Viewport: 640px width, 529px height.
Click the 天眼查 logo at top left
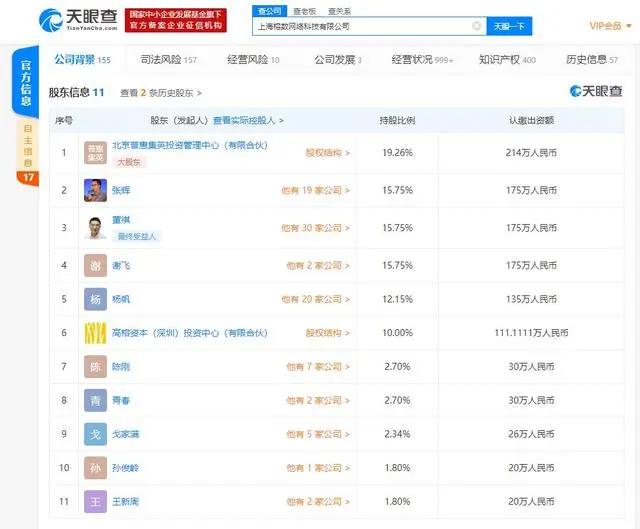pyautogui.click(x=68, y=19)
